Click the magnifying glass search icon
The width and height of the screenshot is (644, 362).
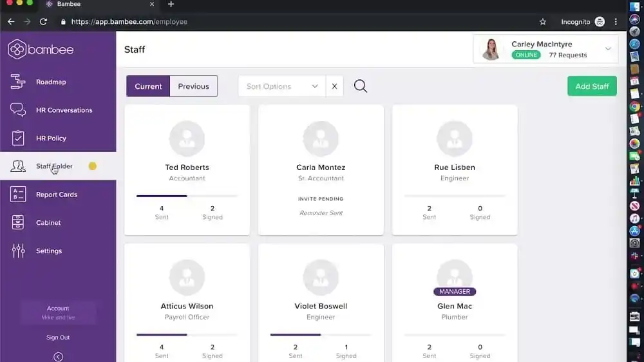[361, 86]
